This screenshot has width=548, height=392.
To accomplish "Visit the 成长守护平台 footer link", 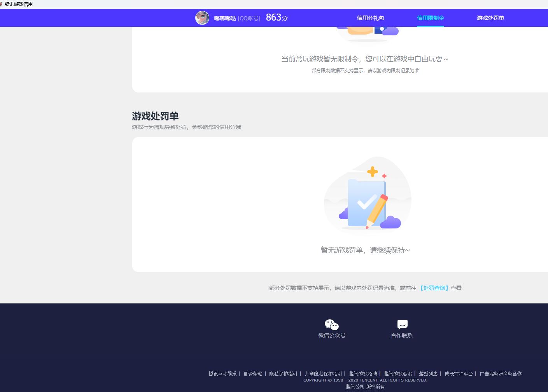I will click(x=459, y=374).
